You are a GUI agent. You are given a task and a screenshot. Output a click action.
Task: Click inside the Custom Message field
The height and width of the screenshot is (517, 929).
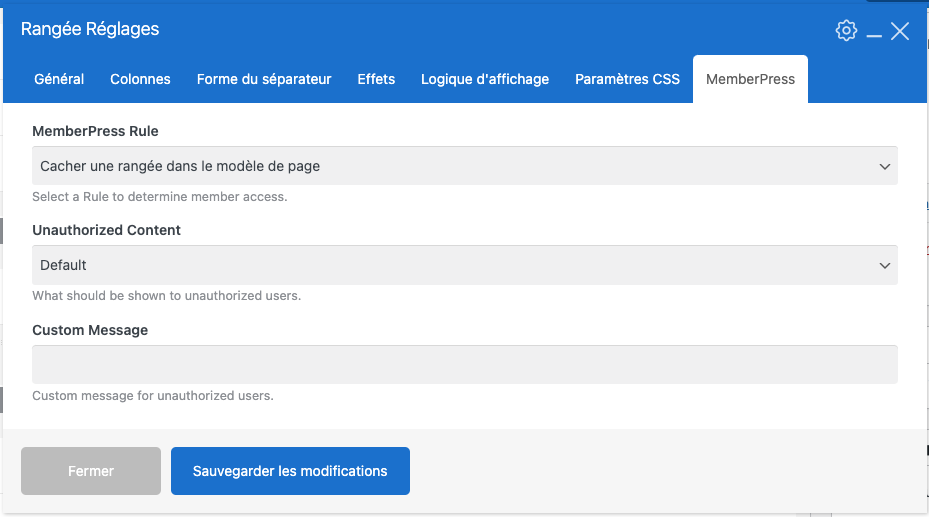[464, 364]
